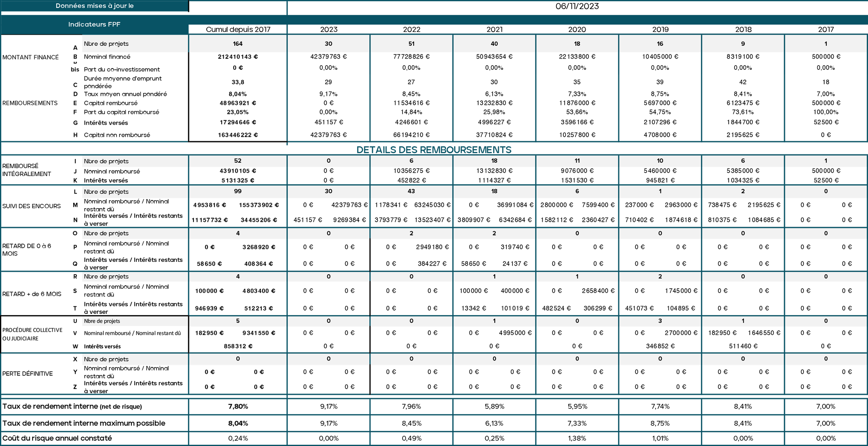Select the 'Données mises à jour le' cell
868x446 pixels.
pos(94,6)
